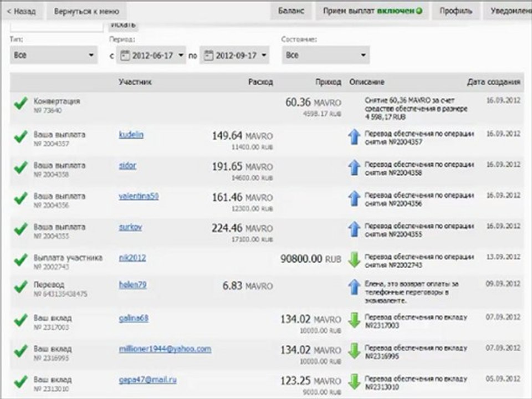This screenshot has height=399, width=532.
Task: Open the Состояние dropdown showing Все
Action: coord(325,55)
